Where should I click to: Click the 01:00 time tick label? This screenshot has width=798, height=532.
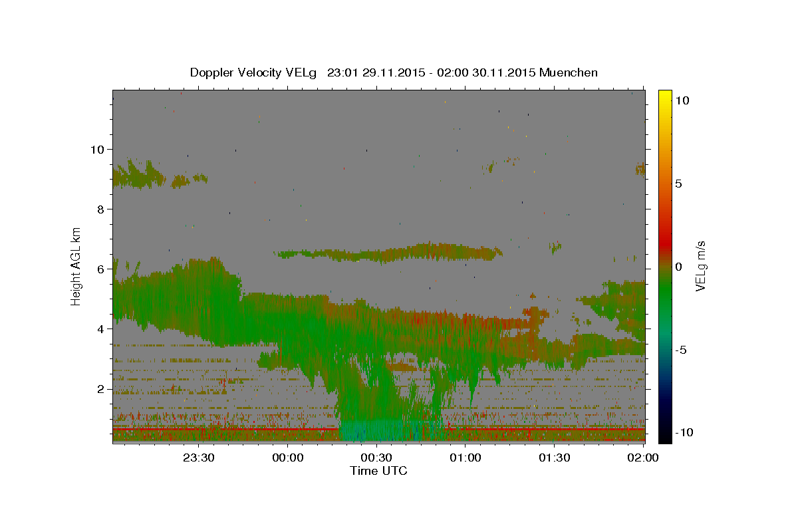(465, 458)
